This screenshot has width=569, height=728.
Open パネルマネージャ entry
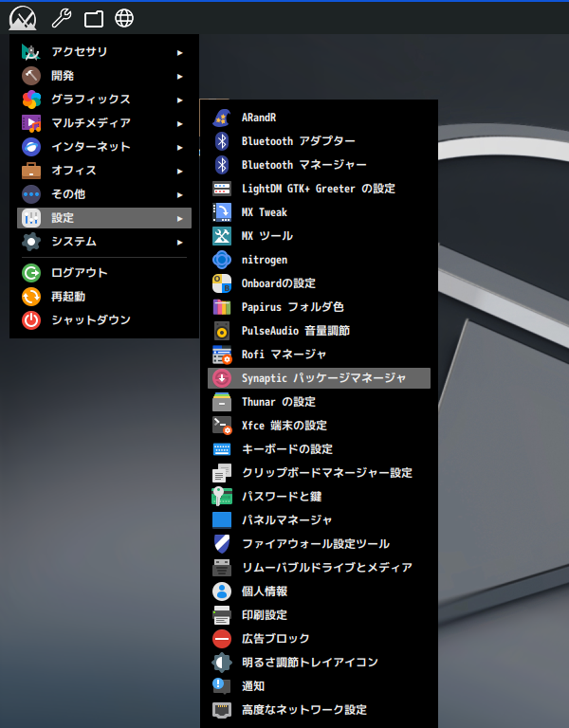319,520
